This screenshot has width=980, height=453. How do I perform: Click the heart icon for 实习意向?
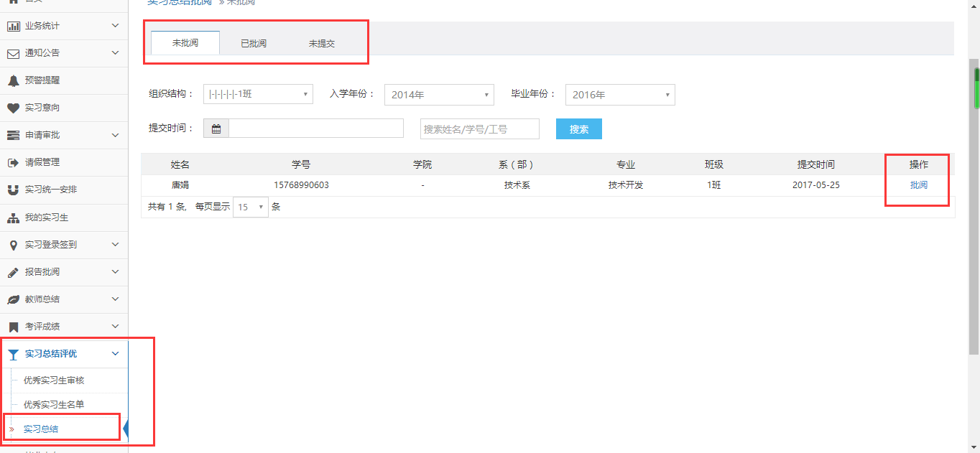(13, 108)
